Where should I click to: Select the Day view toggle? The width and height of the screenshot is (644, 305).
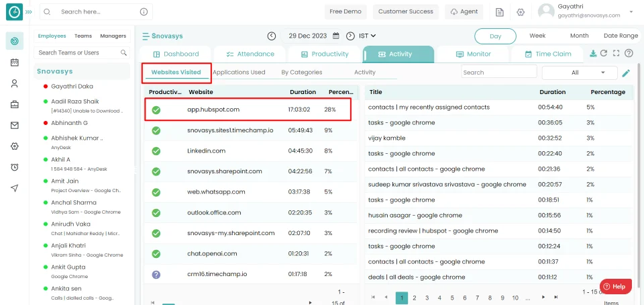pyautogui.click(x=495, y=36)
